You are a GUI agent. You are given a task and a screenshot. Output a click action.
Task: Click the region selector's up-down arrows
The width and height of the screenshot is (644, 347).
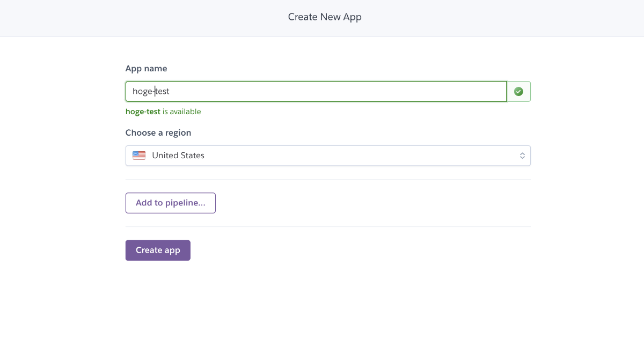click(x=522, y=156)
